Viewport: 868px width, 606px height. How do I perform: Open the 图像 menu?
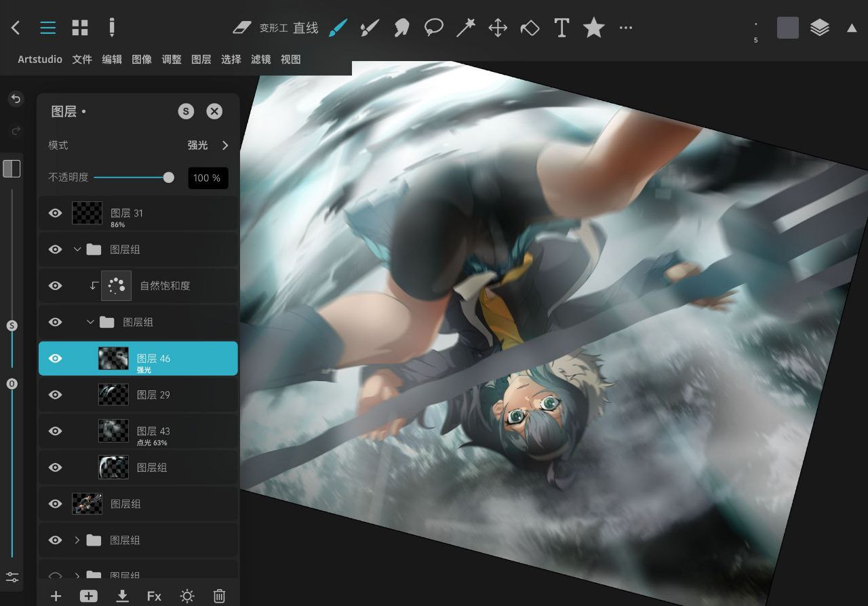point(142,60)
